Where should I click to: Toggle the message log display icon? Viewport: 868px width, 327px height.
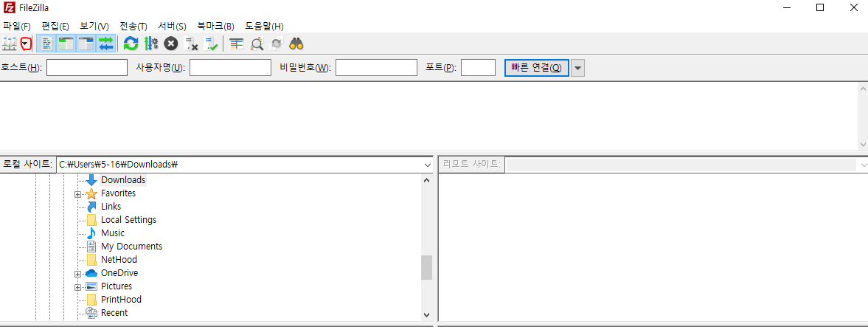(x=47, y=44)
